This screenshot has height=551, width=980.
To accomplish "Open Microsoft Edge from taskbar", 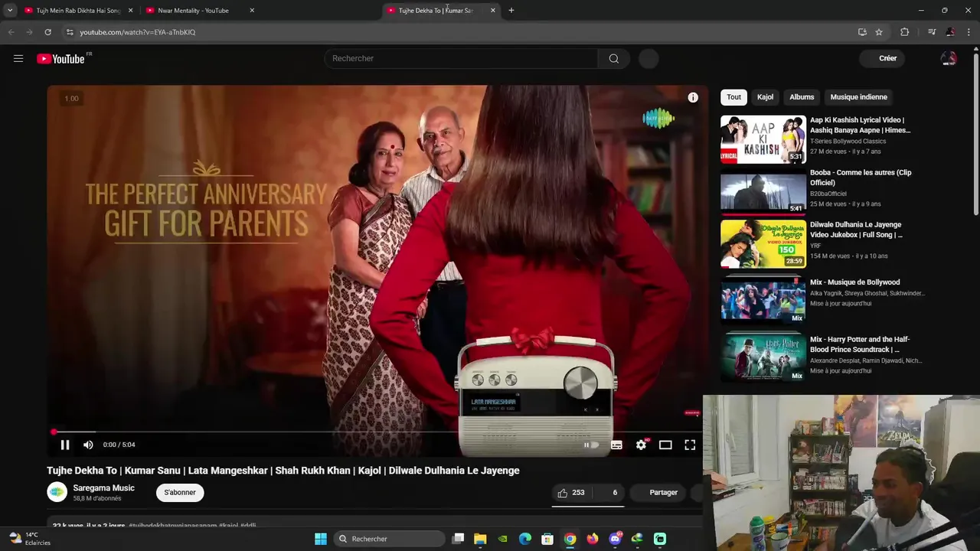I will click(525, 539).
